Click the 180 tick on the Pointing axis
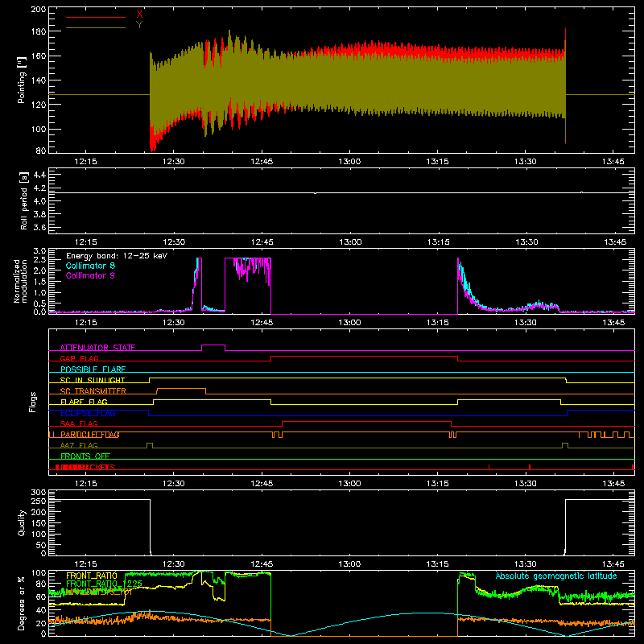This screenshot has width=644, height=644. [x=39, y=31]
